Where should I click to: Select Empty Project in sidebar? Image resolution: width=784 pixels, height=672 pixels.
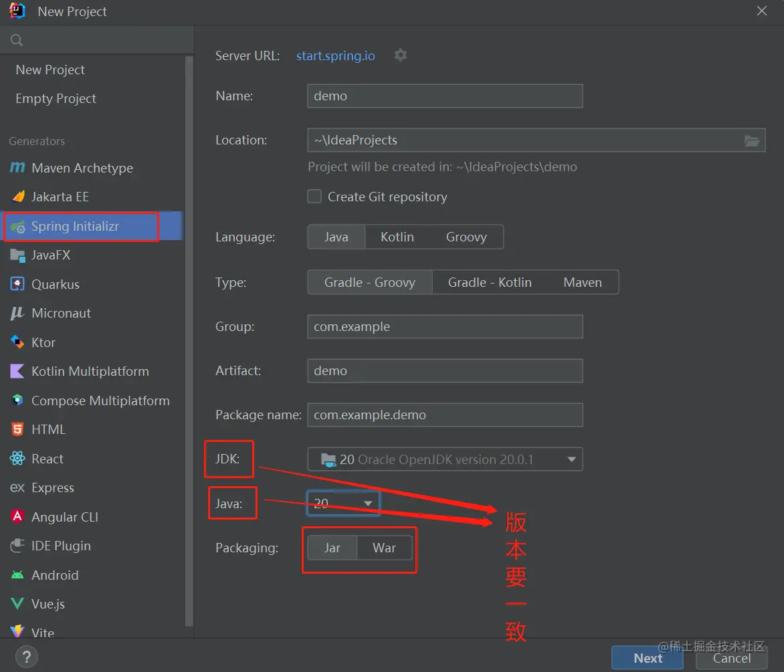56,98
